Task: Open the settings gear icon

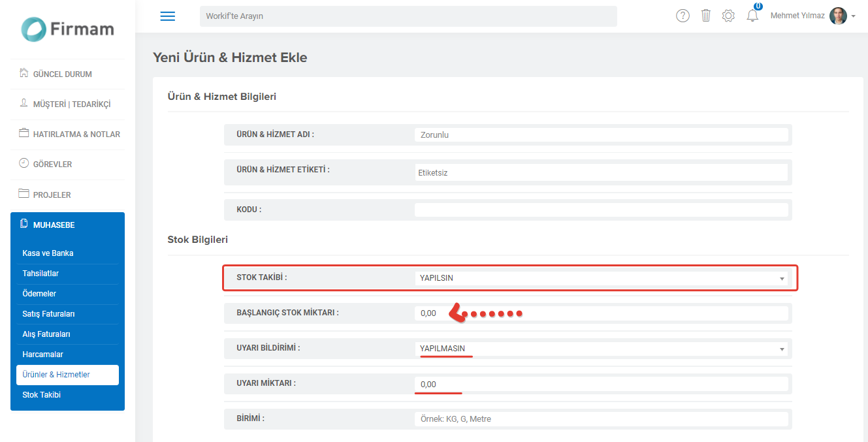Action: pos(728,16)
